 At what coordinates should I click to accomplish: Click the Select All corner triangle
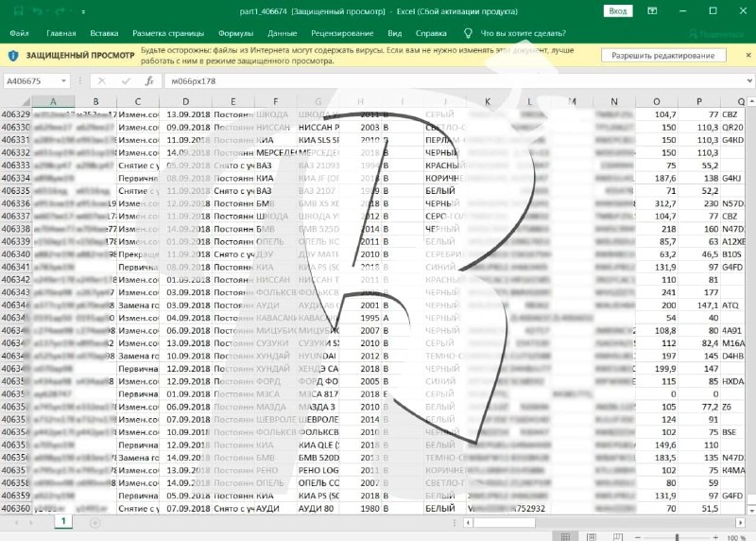point(26,101)
